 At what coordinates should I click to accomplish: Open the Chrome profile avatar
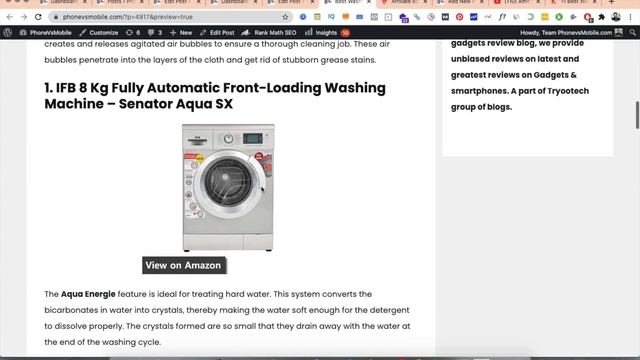point(616,17)
